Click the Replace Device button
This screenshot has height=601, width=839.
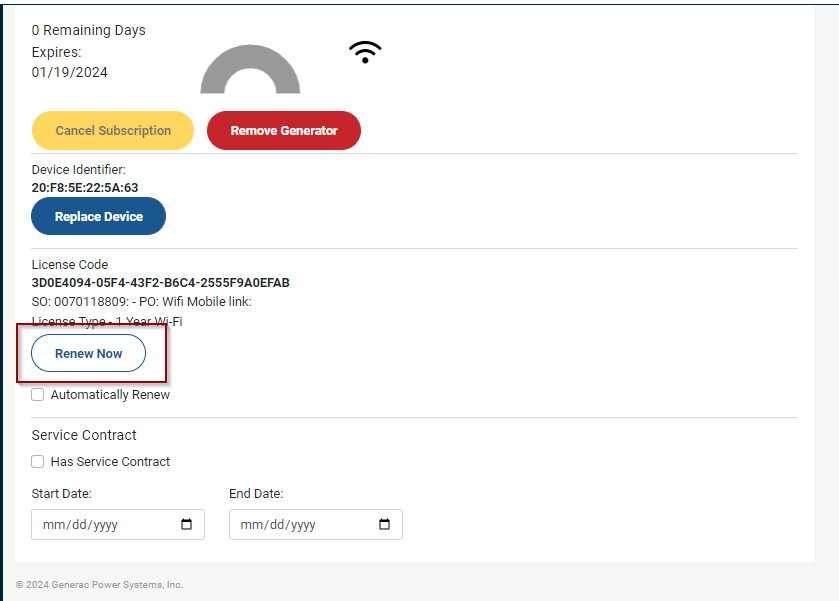pos(98,216)
